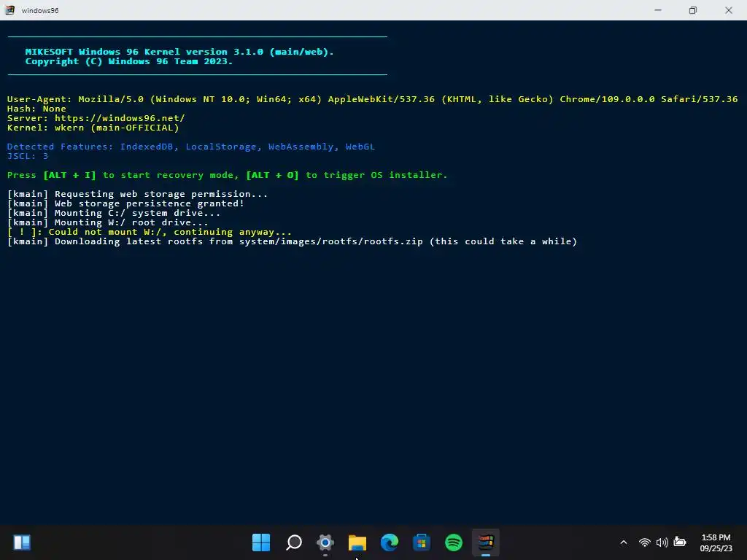Click the 'JSCL: 3' line
Screen dimensions: 747x560
tap(28, 156)
